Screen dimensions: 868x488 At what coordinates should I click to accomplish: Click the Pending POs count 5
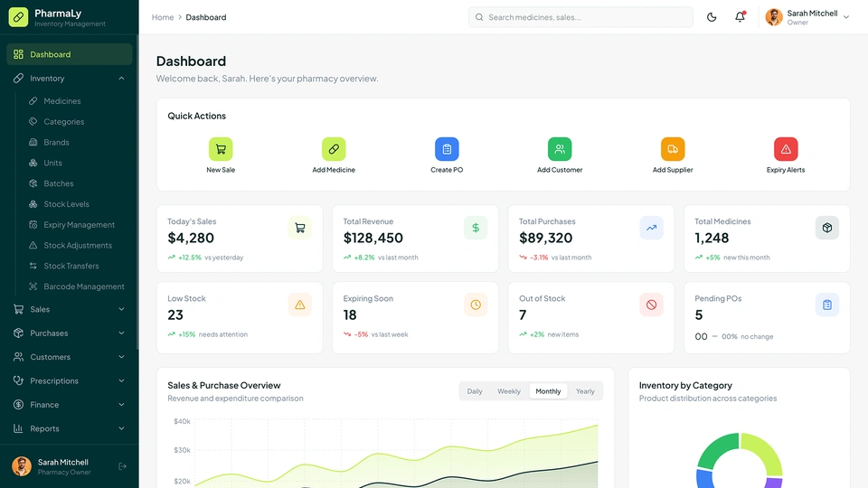coord(699,314)
